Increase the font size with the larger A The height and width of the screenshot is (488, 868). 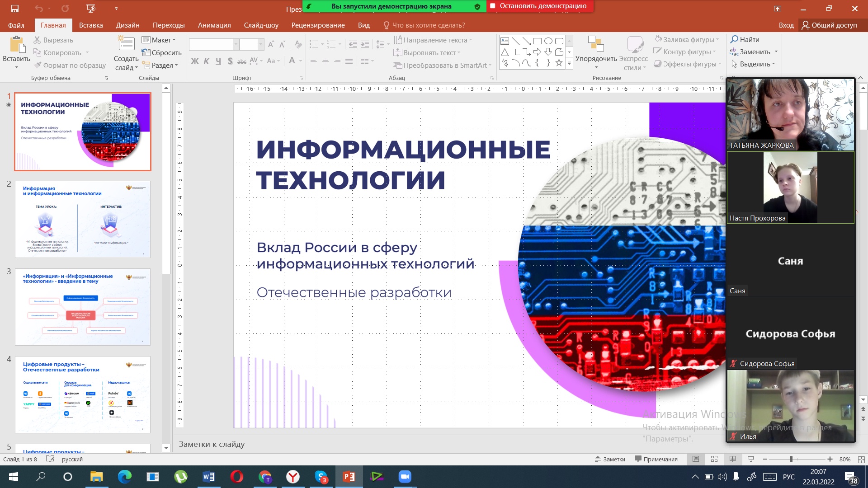pos(271,44)
